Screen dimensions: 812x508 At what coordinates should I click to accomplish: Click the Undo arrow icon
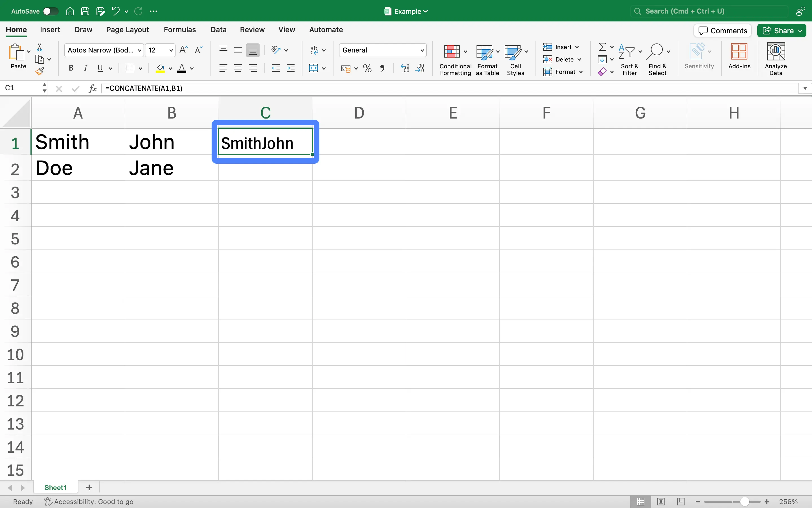coord(116,11)
